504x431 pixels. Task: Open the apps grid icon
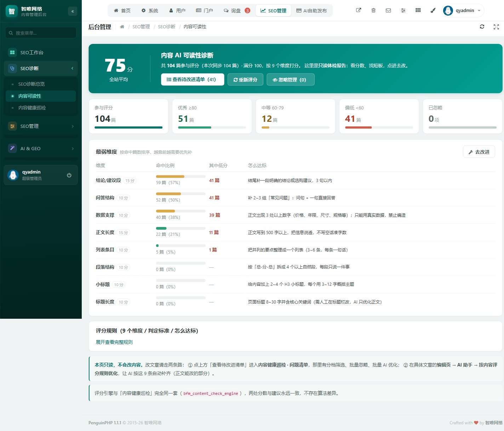[x=418, y=10]
